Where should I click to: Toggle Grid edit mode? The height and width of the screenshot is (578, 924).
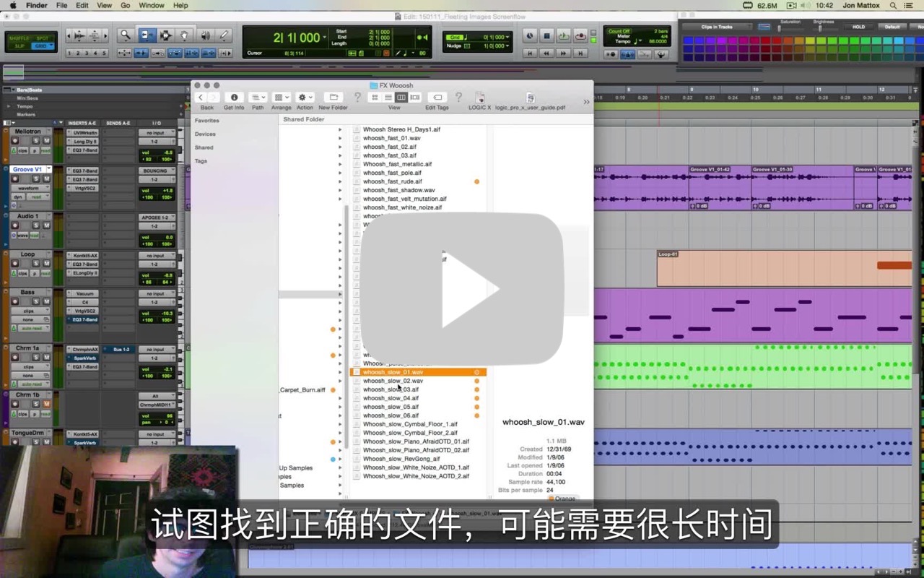pyautogui.click(x=42, y=46)
